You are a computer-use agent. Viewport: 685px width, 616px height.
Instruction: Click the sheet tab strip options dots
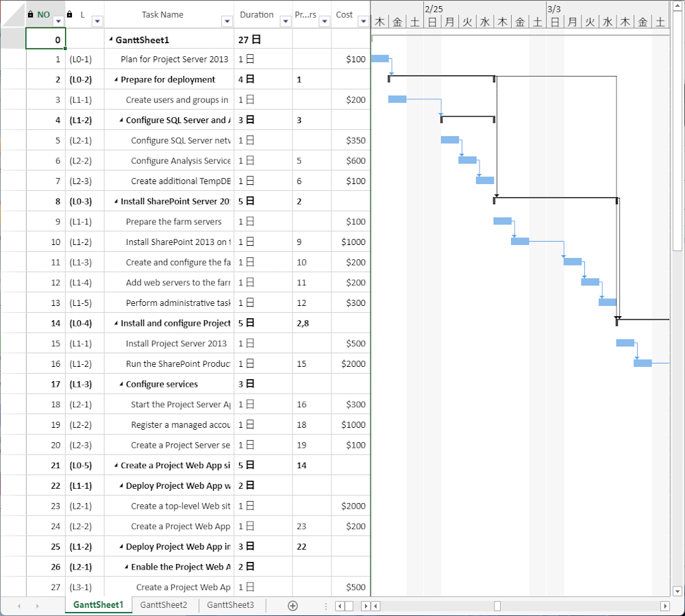[x=326, y=606]
